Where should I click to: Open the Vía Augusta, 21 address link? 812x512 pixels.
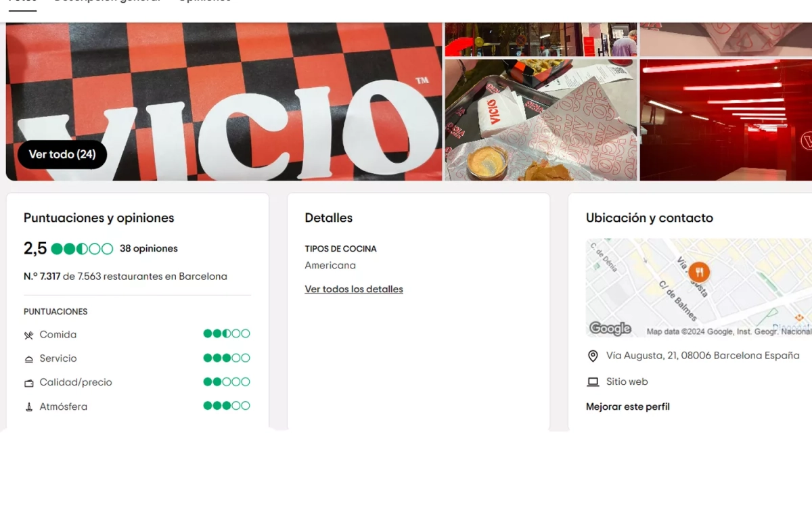(x=702, y=355)
